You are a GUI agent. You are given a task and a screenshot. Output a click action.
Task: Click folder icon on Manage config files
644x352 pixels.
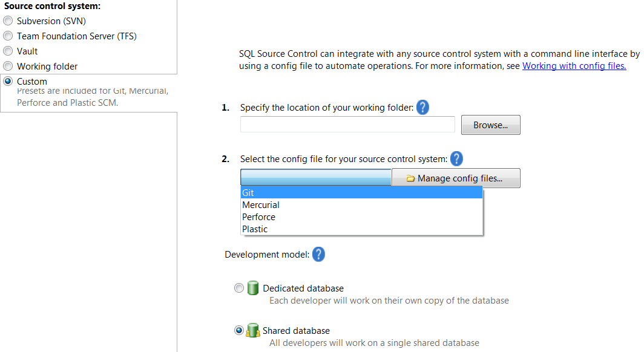pos(410,178)
